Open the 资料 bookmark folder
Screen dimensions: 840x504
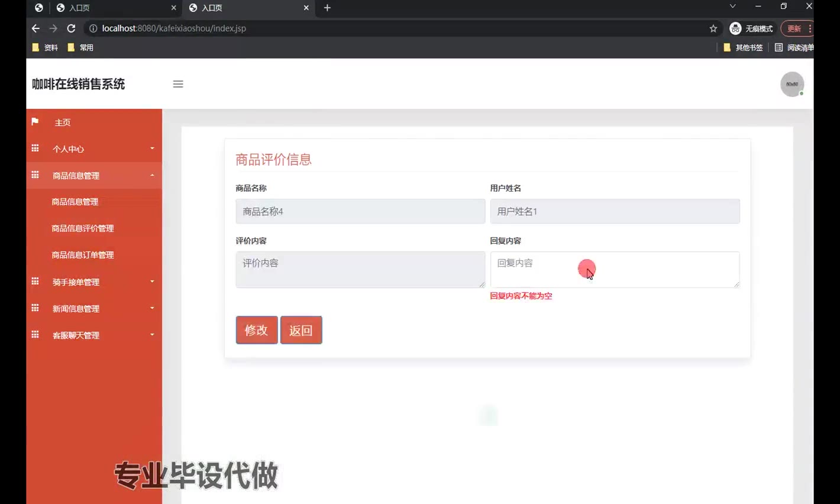pos(45,47)
